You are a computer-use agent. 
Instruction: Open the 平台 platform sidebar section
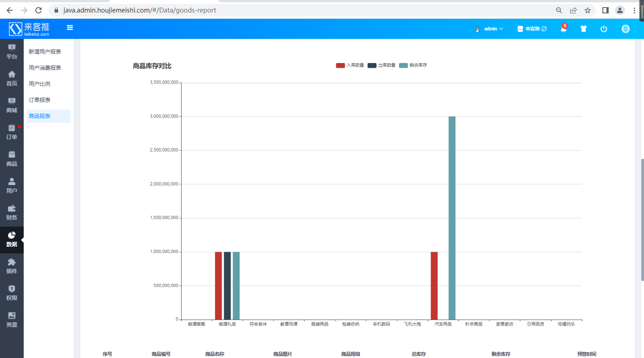[x=12, y=52]
